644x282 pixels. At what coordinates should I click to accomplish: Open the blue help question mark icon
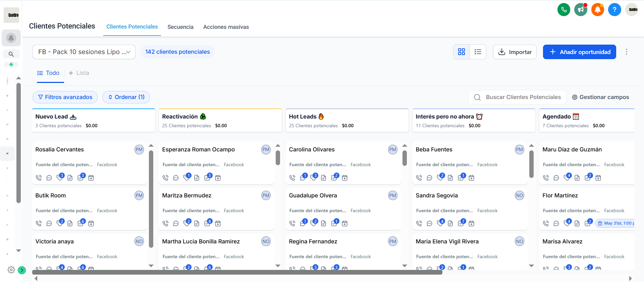pyautogui.click(x=614, y=9)
